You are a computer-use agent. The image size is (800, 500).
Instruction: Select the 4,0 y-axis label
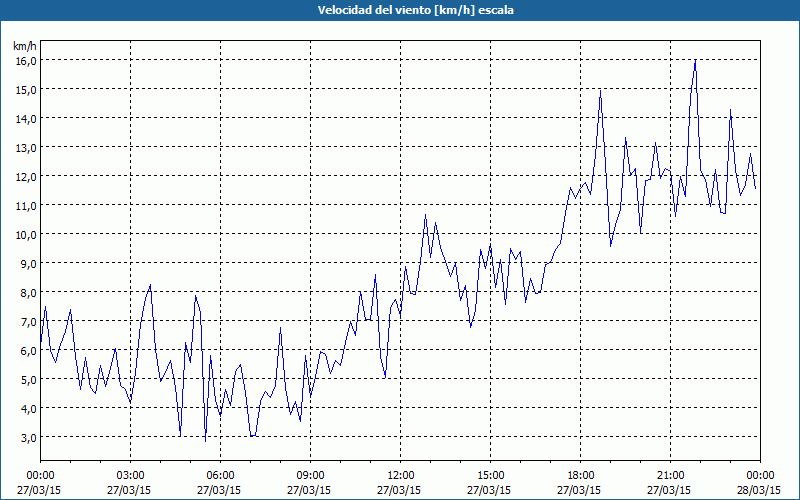pyautogui.click(x=28, y=409)
